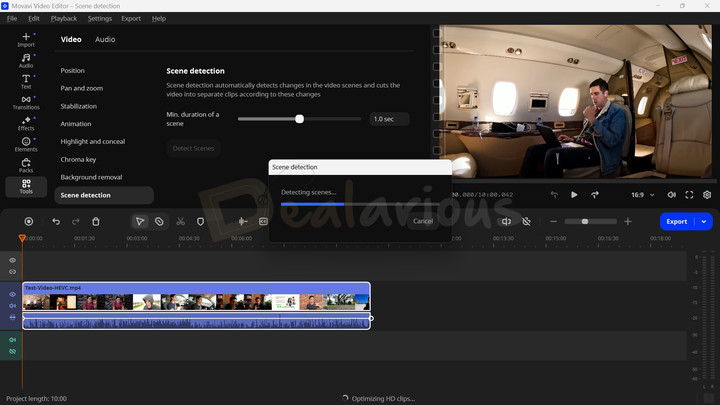Switch to the Video tab
The width and height of the screenshot is (720, 405).
coord(71,39)
